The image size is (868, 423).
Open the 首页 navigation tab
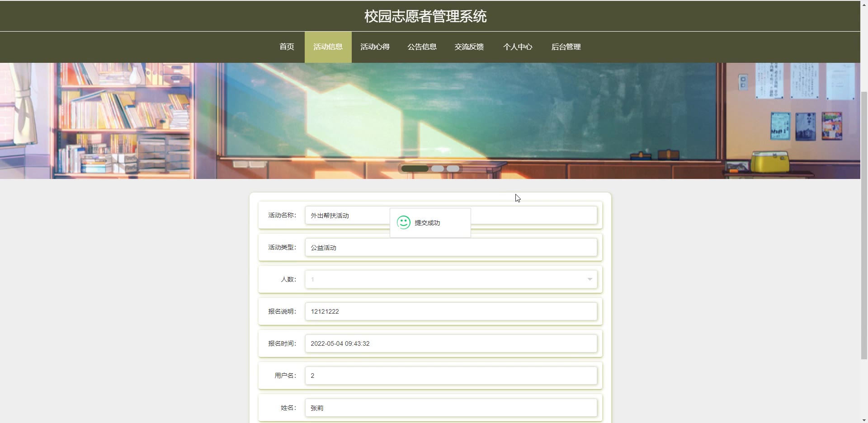point(287,47)
